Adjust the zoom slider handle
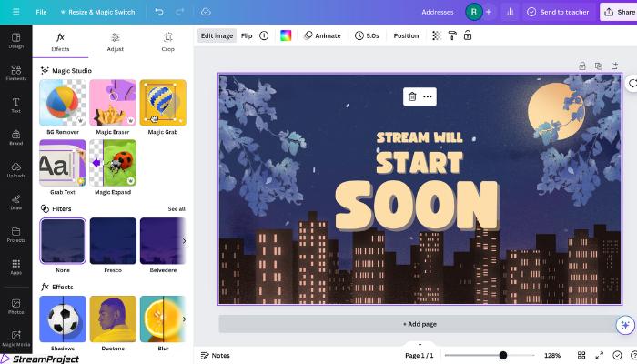Viewport: 637px width, 364px height. pyautogui.click(x=503, y=355)
